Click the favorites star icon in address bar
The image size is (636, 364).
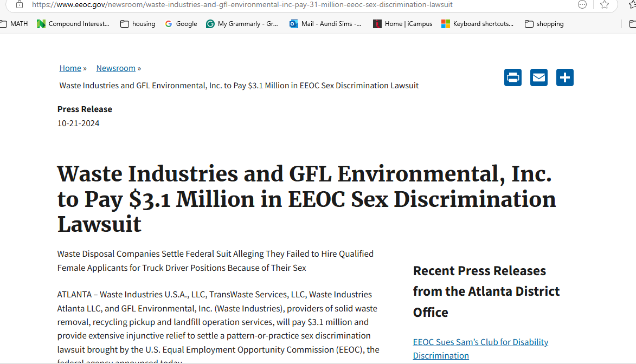click(x=605, y=4)
